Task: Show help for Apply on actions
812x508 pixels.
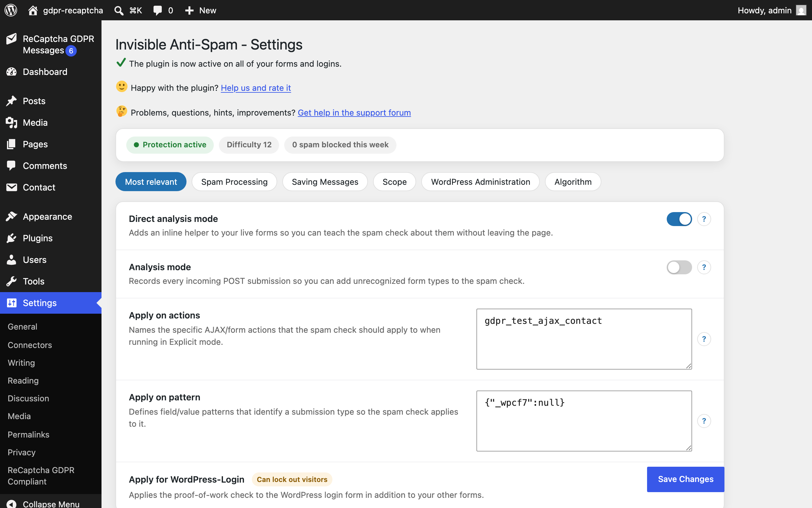Action: click(704, 339)
